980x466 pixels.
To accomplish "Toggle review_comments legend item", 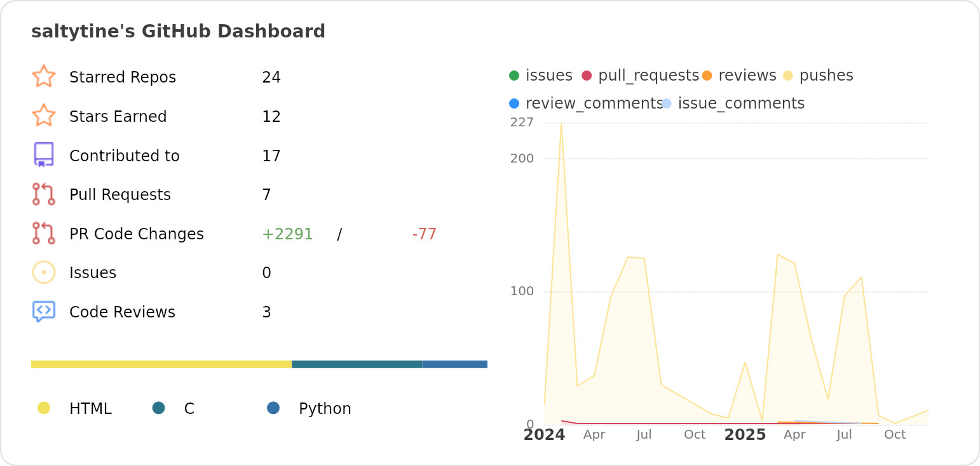I will pos(585,103).
